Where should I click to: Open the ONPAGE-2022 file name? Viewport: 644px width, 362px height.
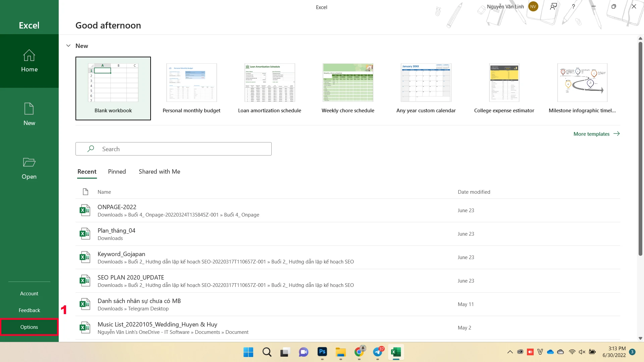[117, 207]
